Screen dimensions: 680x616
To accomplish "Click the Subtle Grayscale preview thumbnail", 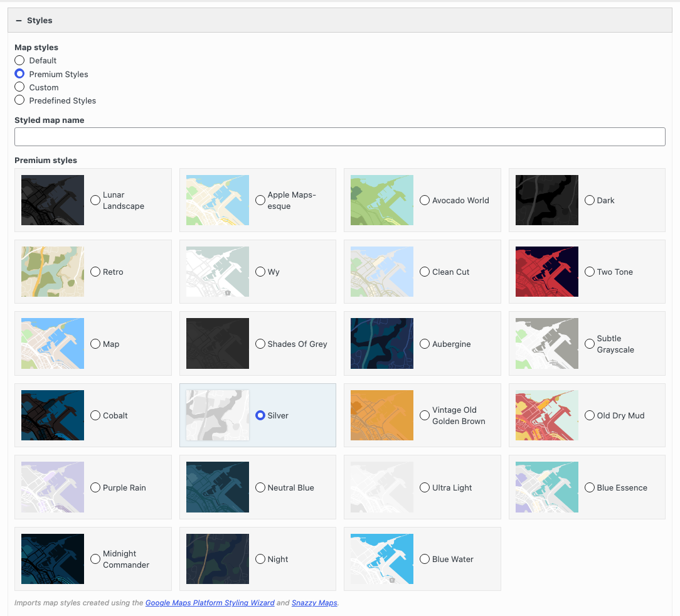I will [x=546, y=344].
